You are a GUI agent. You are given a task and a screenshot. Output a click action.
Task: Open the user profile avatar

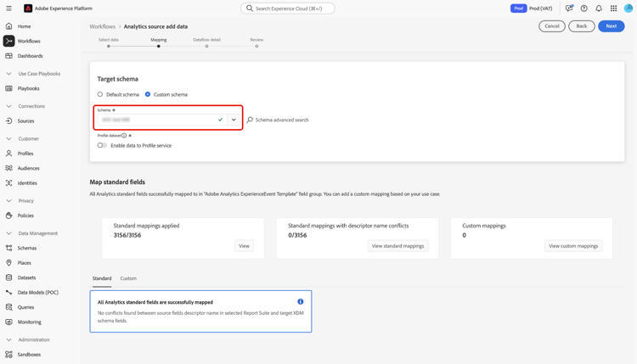click(x=629, y=8)
